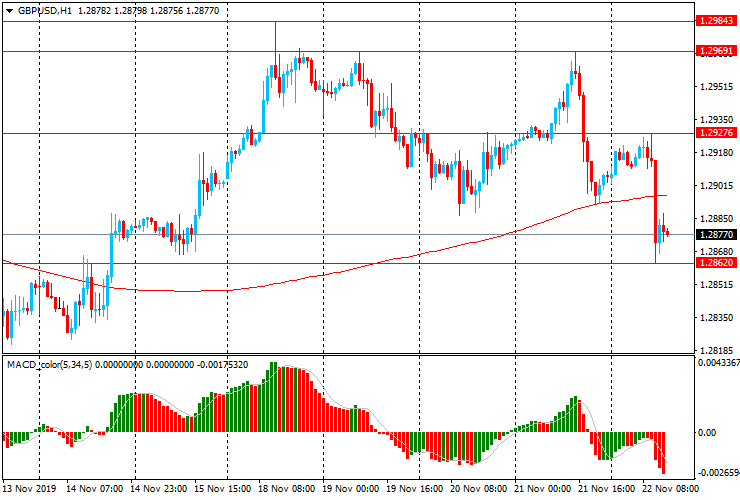Screen dimensions: 740x500
Task: Click the GBPUSD chart menu triangle
Action: [9, 11]
